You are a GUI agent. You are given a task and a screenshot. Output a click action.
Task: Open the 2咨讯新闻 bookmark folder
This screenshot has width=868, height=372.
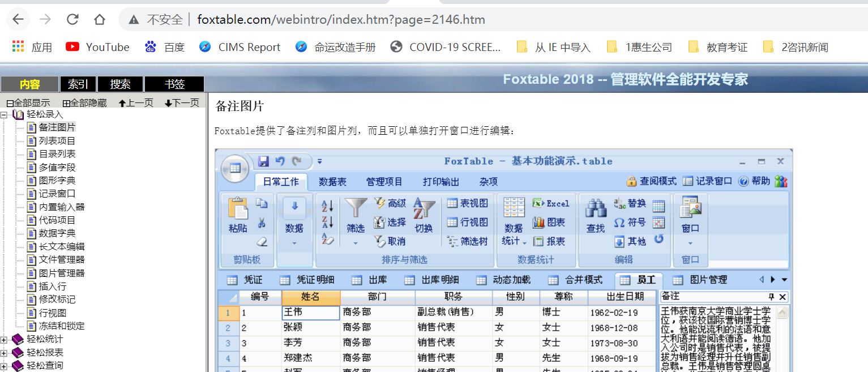(x=795, y=47)
